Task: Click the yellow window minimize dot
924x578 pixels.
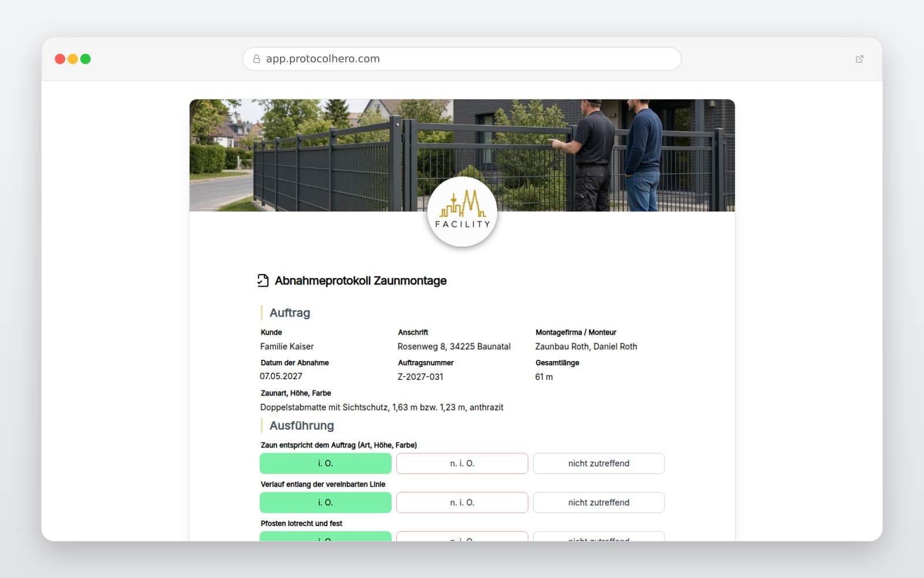Action: 73,59
